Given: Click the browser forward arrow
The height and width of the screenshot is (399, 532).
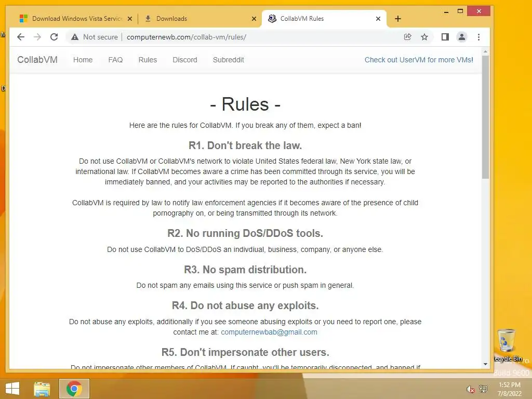Looking at the screenshot, I should click(x=37, y=37).
